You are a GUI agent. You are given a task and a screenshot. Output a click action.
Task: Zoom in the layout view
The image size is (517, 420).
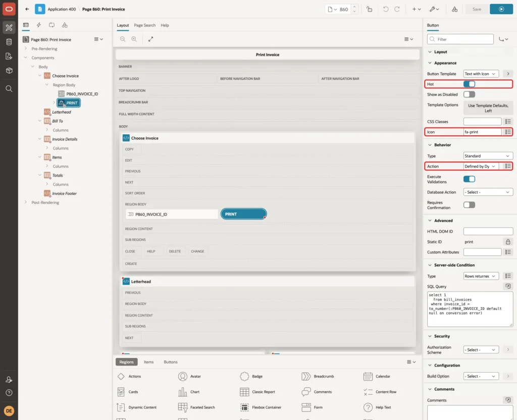click(134, 39)
